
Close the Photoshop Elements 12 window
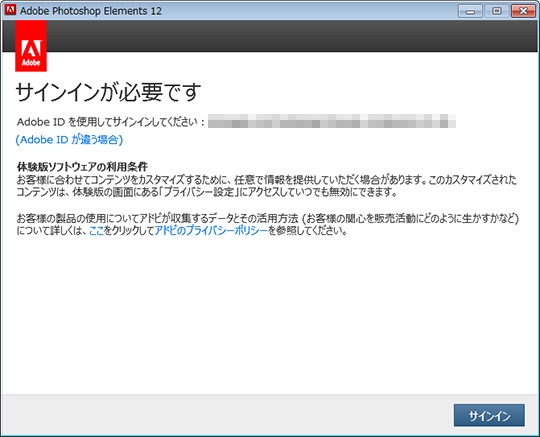[x=523, y=11]
